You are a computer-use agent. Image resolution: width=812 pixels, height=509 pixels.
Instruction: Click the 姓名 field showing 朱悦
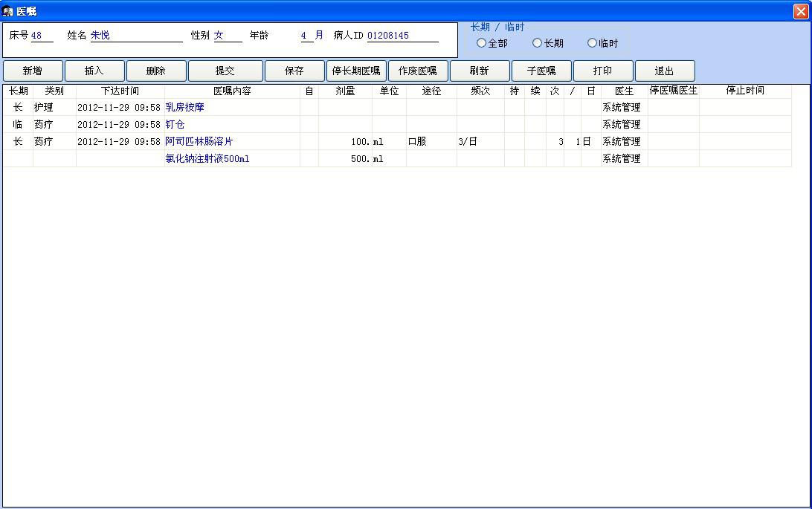(135, 36)
